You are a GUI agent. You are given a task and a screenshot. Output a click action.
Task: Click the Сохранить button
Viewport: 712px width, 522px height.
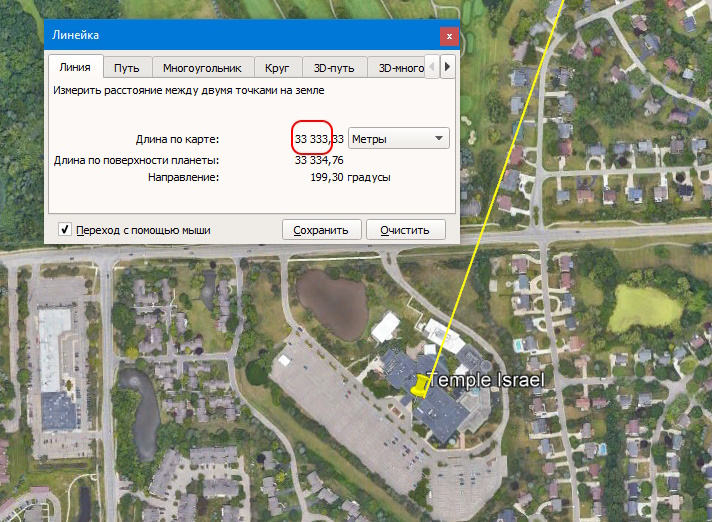[x=321, y=230]
